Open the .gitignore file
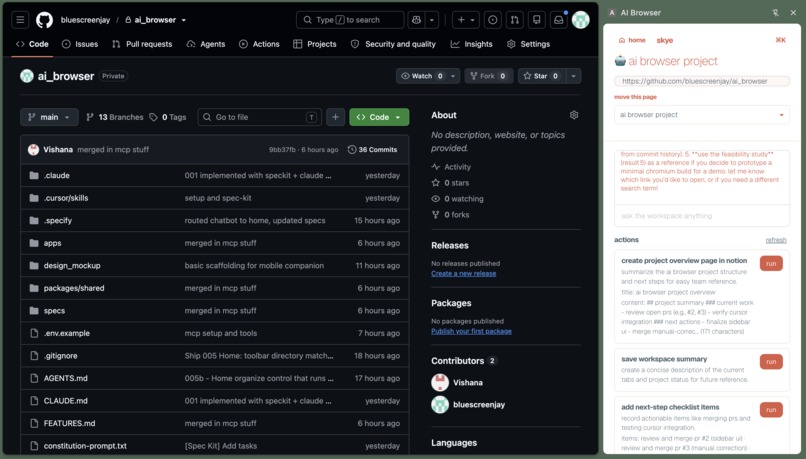The image size is (806, 459). pyautogui.click(x=60, y=356)
